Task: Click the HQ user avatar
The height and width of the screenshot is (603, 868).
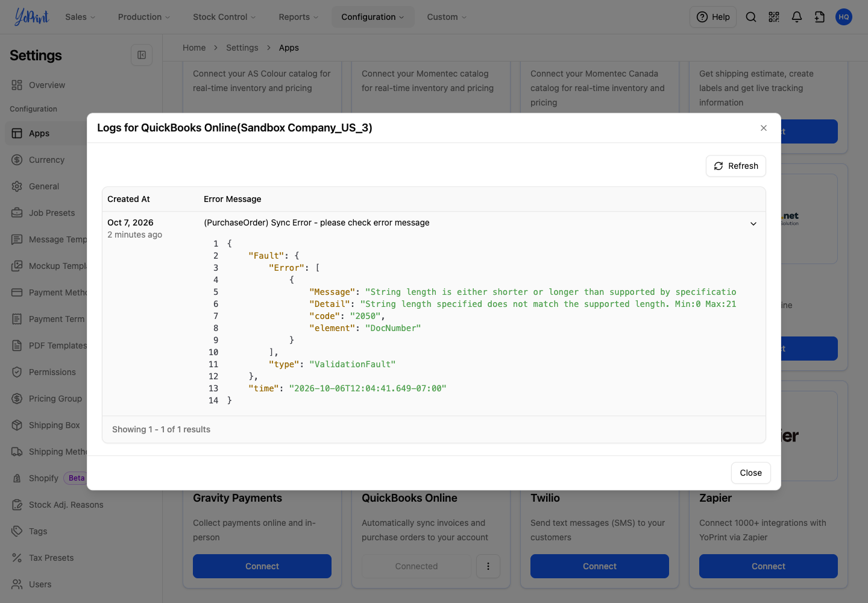Action: coord(844,17)
